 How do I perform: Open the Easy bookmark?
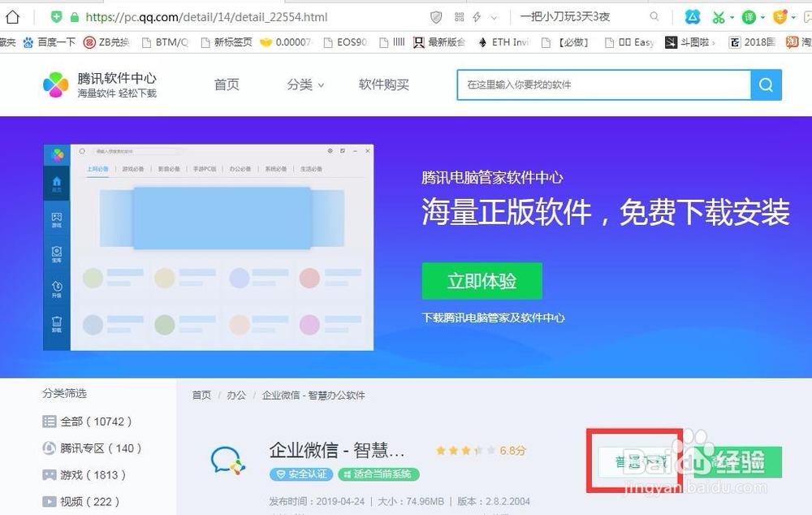pos(630,42)
